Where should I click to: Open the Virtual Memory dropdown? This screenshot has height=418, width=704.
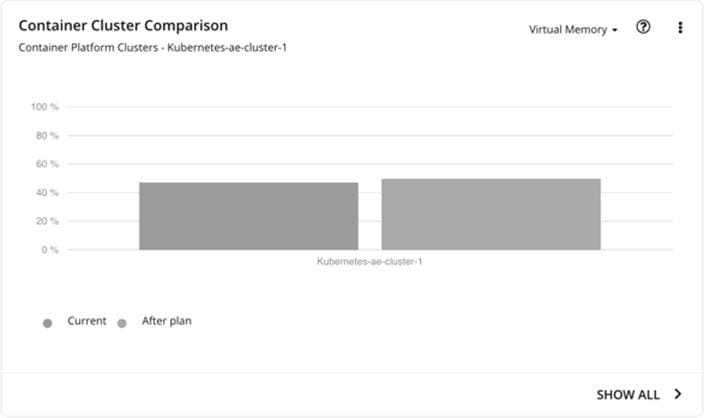tap(573, 29)
